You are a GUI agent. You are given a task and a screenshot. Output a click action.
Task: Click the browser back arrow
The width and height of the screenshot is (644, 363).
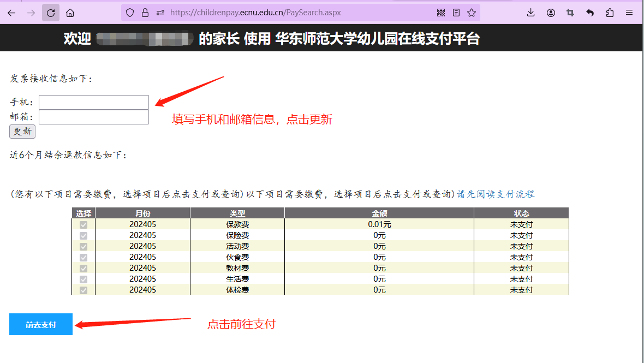click(11, 13)
